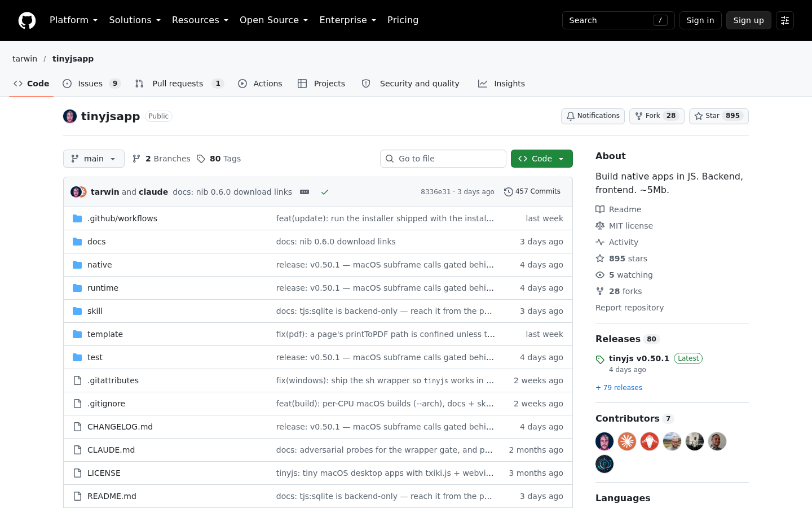Open the 2 Branches link
This screenshot has height=508, width=812.
click(161, 159)
